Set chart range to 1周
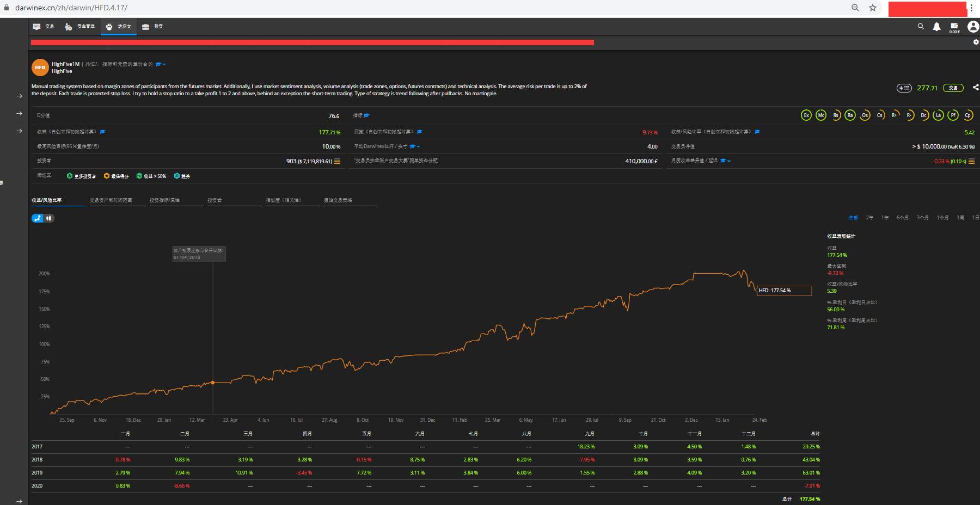The width and height of the screenshot is (980, 505). click(960, 218)
